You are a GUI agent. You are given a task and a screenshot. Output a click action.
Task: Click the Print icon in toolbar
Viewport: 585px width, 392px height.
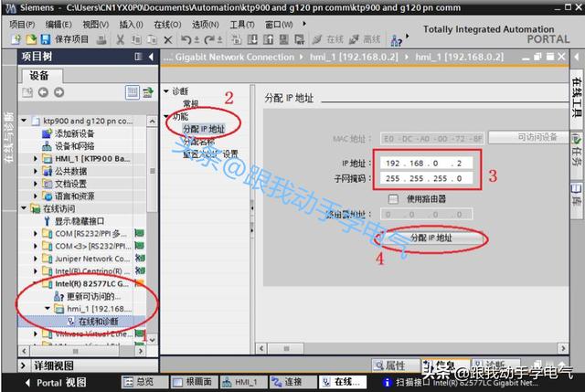(x=101, y=39)
